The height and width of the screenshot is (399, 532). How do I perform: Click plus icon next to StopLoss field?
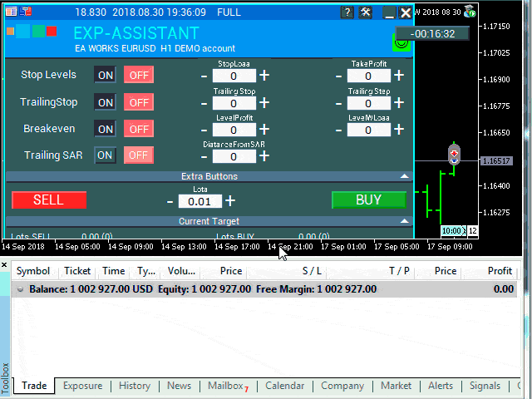(x=264, y=76)
